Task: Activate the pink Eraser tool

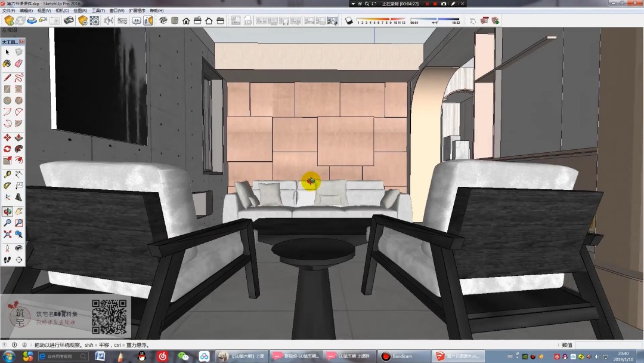Action: tap(19, 64)
